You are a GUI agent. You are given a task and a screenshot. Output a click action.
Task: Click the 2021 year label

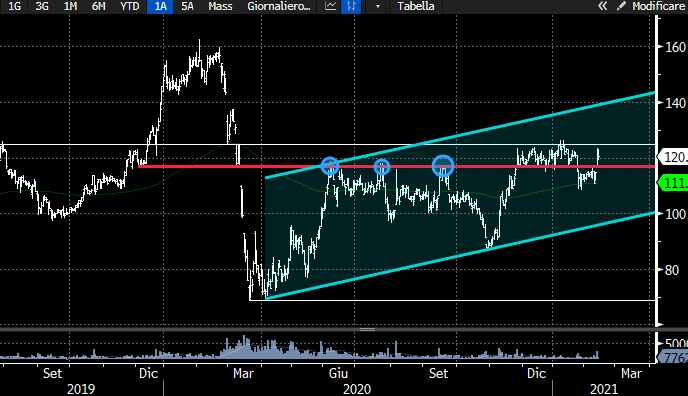tap(604, 389)
